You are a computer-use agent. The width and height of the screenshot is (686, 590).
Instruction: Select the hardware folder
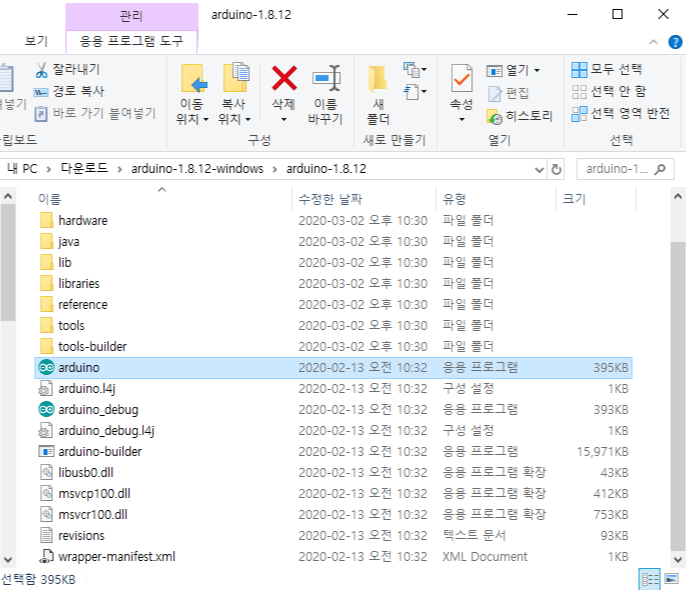point(333,220)
